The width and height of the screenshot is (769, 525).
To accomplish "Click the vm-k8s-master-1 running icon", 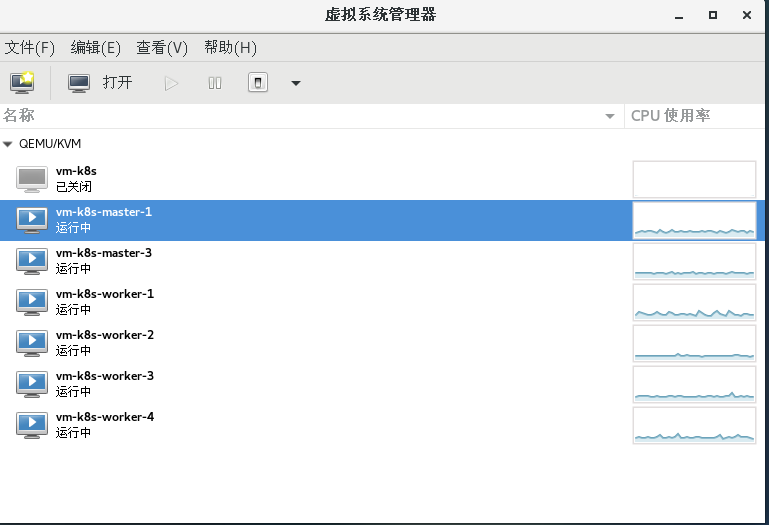I will [32, 220].
